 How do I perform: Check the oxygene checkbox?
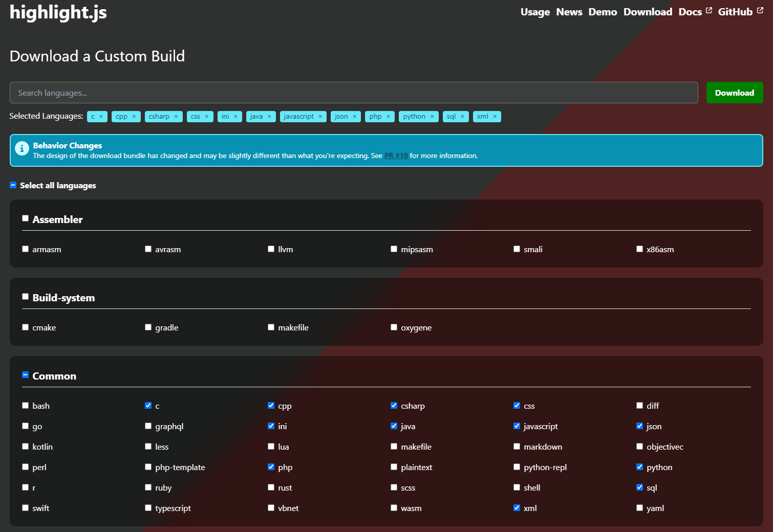(394, 327)
